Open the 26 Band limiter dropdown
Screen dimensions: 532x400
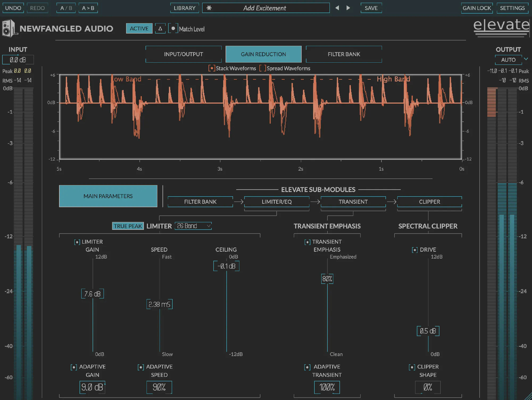pos(193,226)
